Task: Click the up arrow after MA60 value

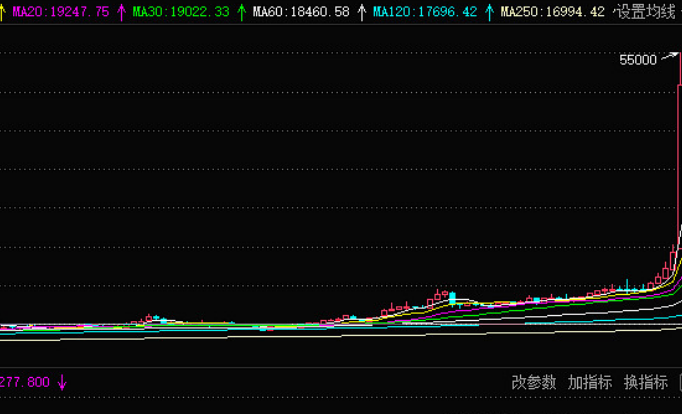Action: pyautogui.click(x=362, y=12)
